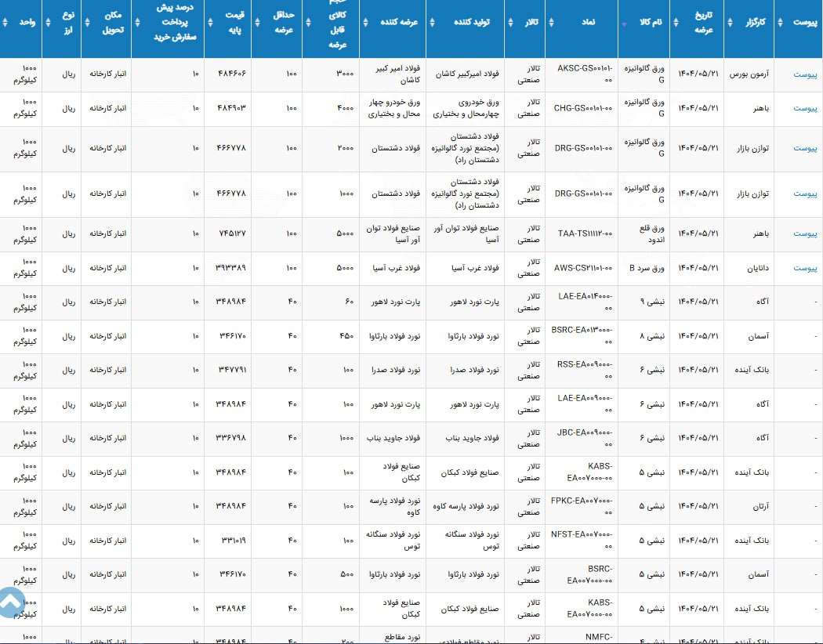Viewport: 823px width, 644px height.
Task: Click base price "۴۸۴۹۰۳"
Action: [231, 108]
